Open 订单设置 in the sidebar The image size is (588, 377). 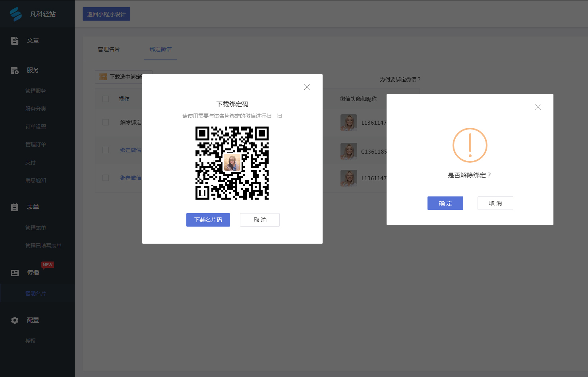[36, 127]
